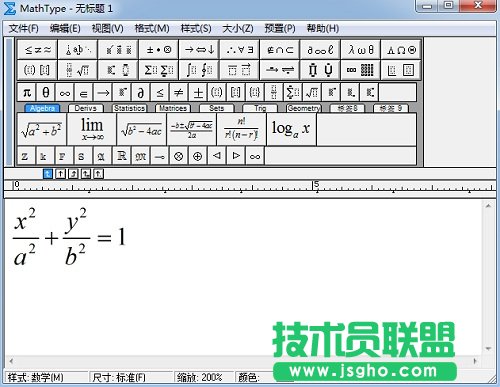
Task: Click the vertical scrollbar up arrow
Action: pyautogui.click(x=488, y=206)
